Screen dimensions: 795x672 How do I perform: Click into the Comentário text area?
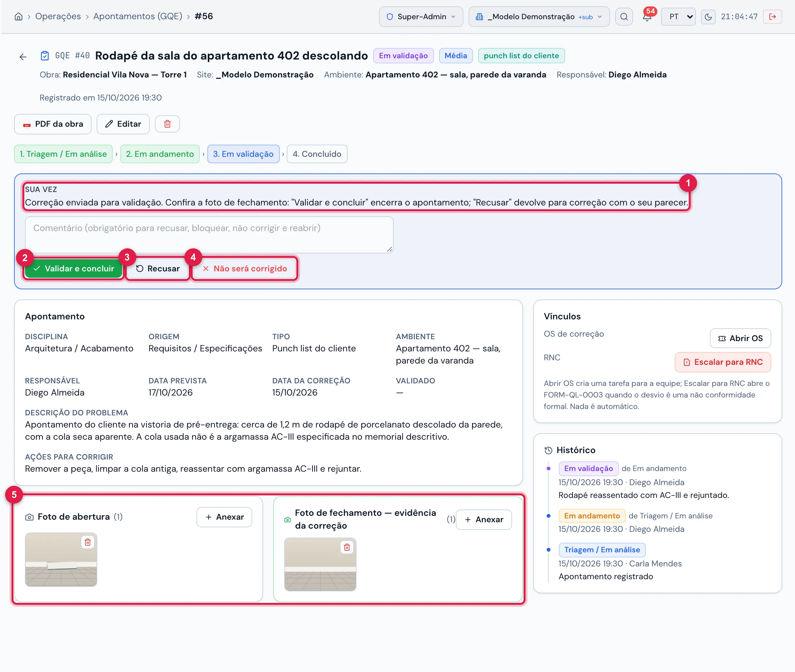[x=209, y=235]
